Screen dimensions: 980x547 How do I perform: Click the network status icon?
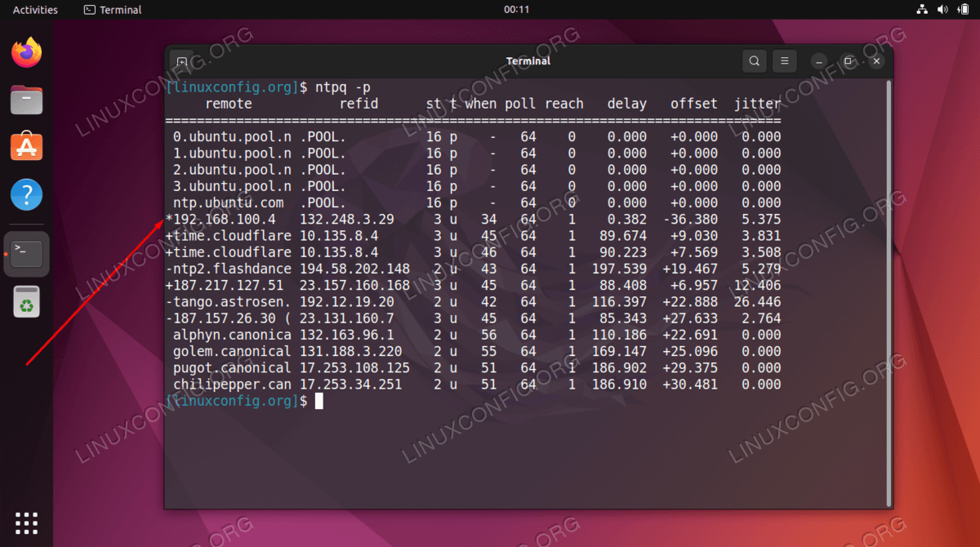(922, 10)
